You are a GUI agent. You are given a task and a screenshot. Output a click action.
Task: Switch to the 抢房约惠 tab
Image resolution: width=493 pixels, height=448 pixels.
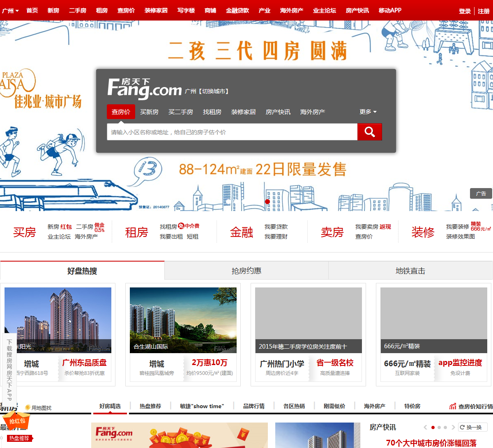(246, 271)
